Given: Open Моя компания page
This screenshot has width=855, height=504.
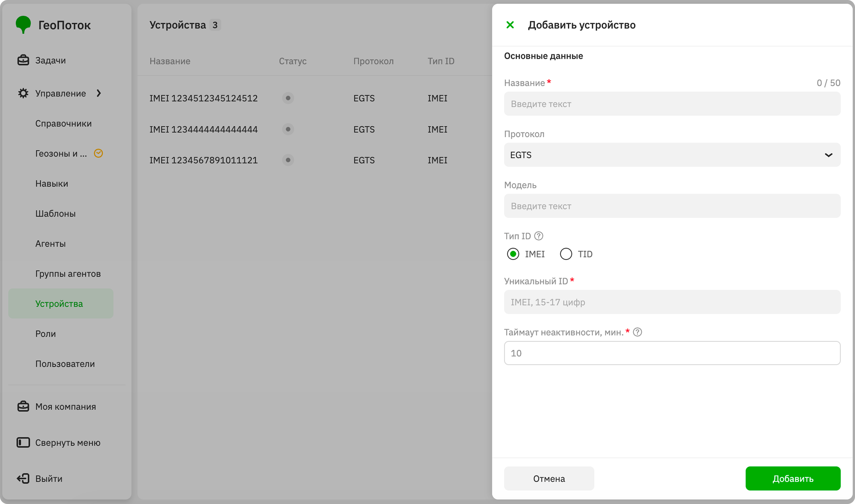Looking at the screenshot, I should [66, 407].
